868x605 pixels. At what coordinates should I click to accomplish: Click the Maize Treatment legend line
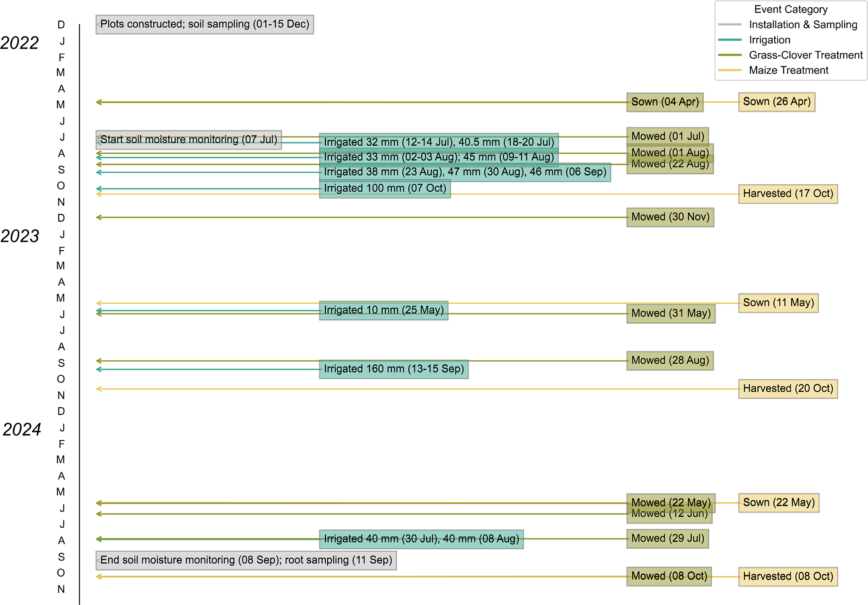coord(729,70)
